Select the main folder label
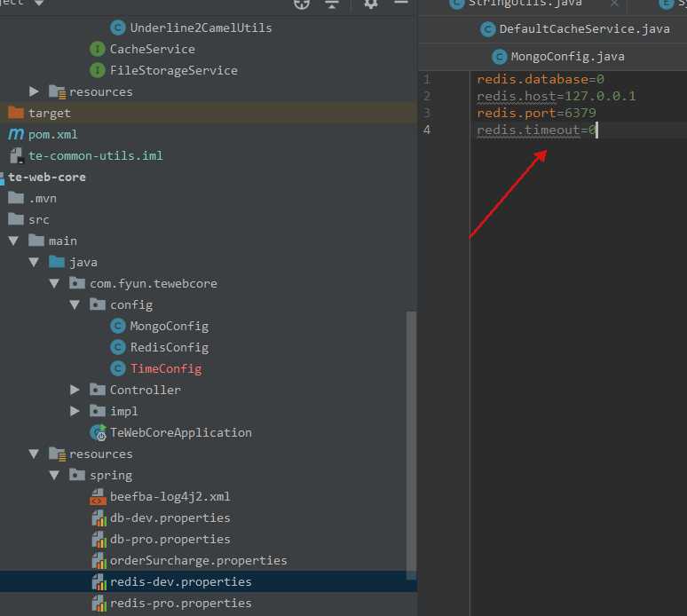687x616 pixels. click(63, 241)
